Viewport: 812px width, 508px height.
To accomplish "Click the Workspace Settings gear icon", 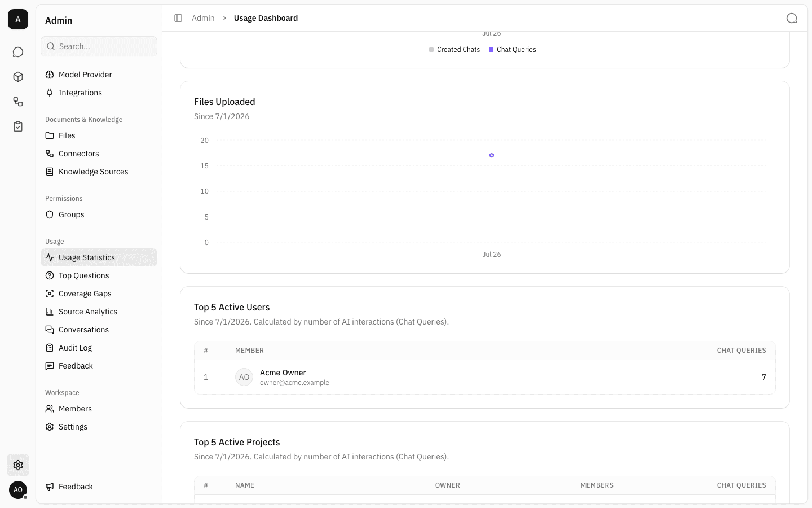I will click(50, 427).
